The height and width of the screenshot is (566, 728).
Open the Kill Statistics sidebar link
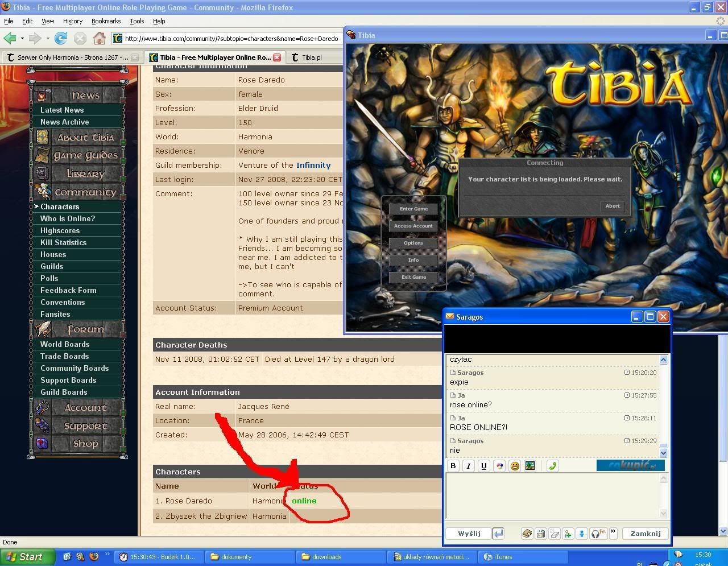(63, 242)
